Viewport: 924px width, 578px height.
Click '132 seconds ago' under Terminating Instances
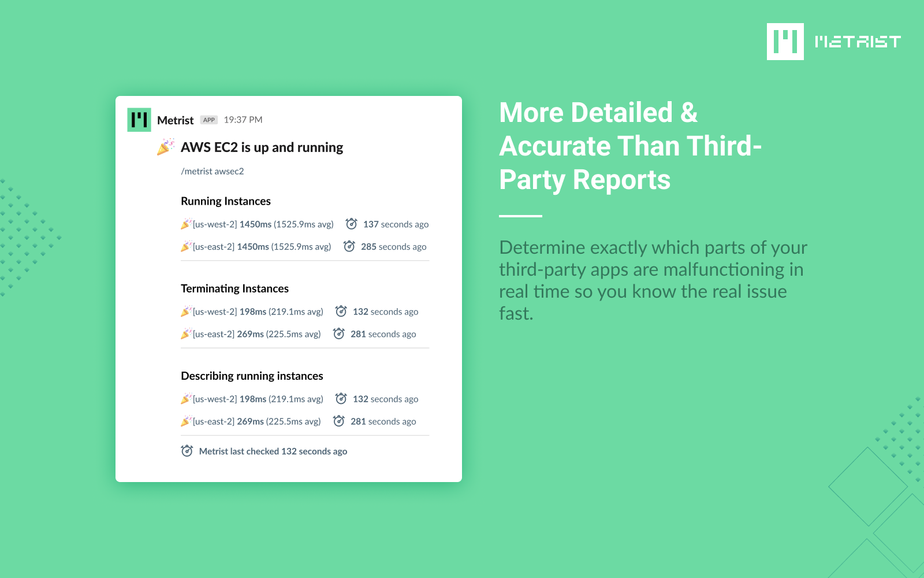pyautogui.click(x=386, y=312)
